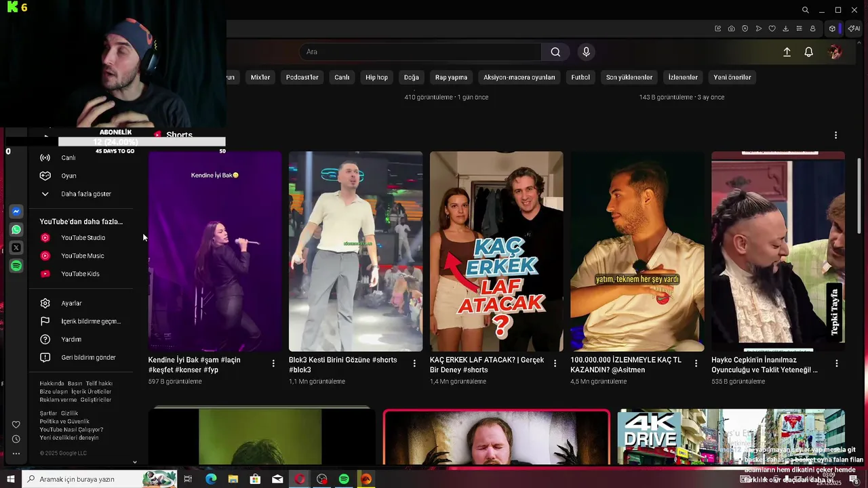Open the sidebar three-dots more menu
Image resolution: width=868 pixels, height=488 pixels.
[16, 453]
